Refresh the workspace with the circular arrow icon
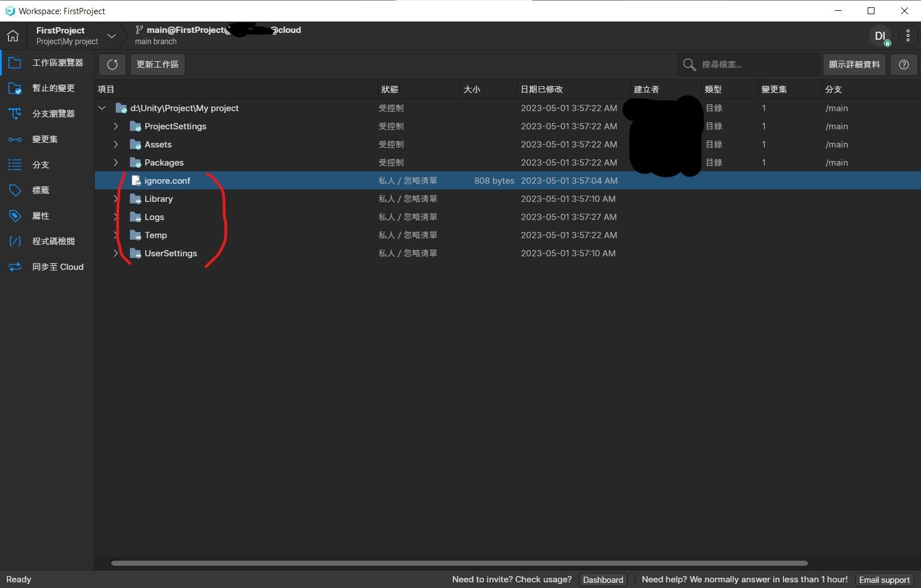This screenshot has height=588, width=921. pos(112,64)
